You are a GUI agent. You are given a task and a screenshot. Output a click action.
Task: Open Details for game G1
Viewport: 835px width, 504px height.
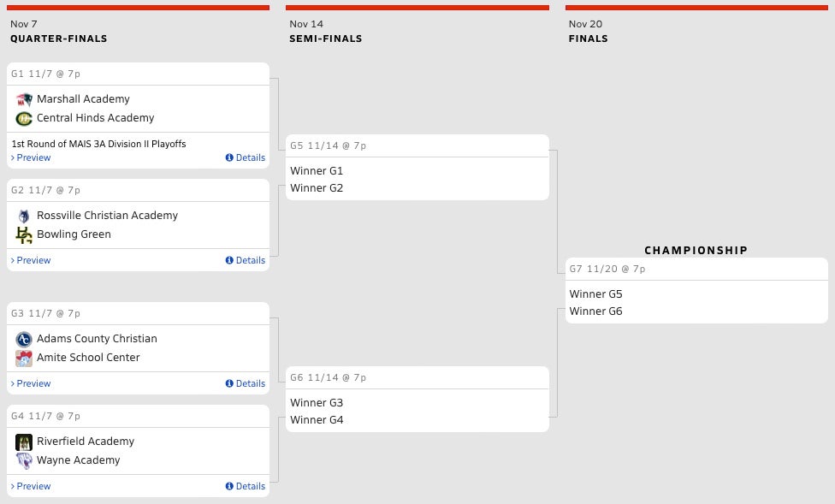click(x=246, y=157)
